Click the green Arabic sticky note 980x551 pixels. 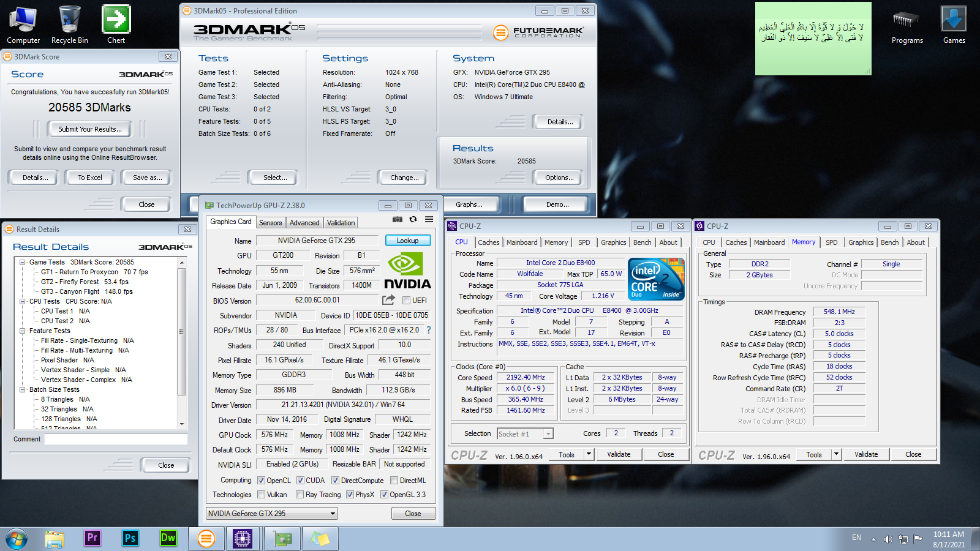click(x=813, y=39)
